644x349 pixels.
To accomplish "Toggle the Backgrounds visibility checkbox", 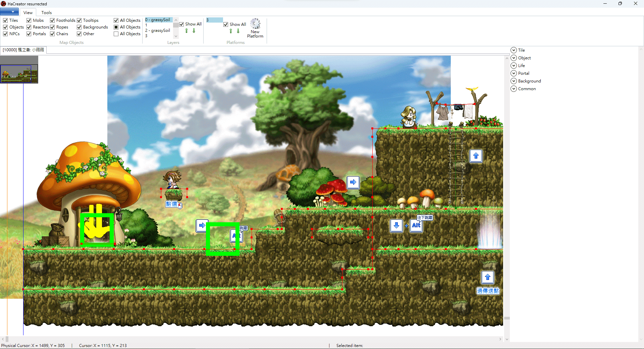I will (79, 27).
